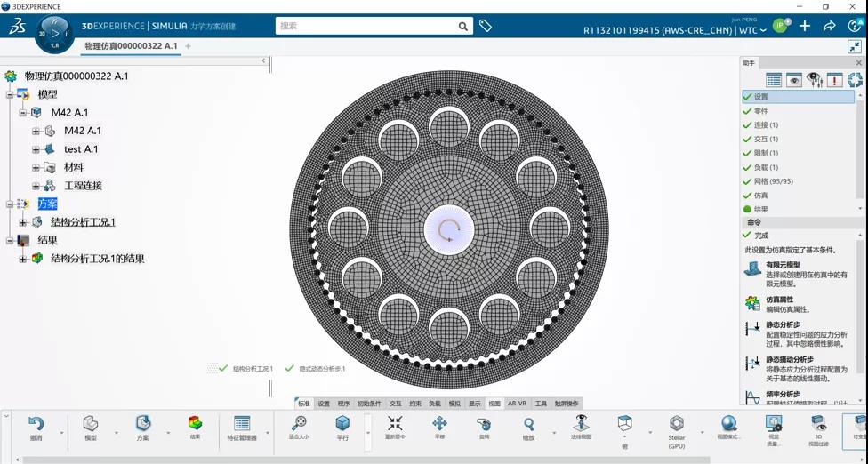Open the 3DEXPERIENCE compass
This screenshot has width=868, height=464.
(x=55, y=33)
